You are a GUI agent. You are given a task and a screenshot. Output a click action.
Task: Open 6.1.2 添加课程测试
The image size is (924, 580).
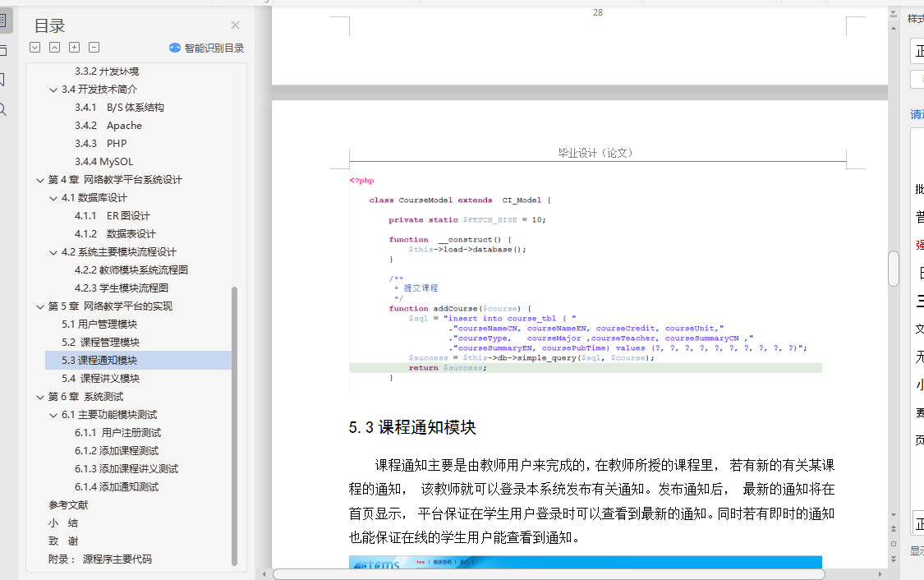pyautogui.click(x=117, y=451)
